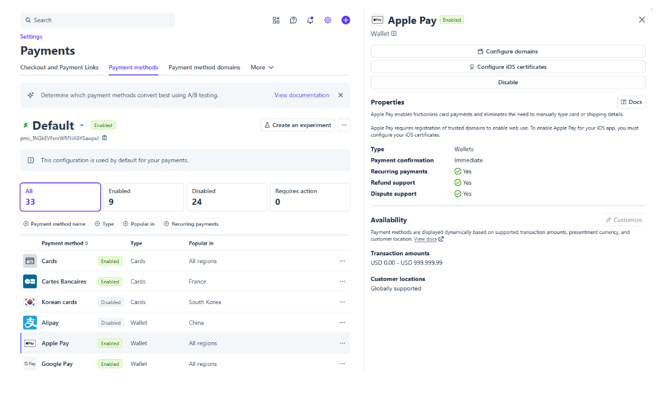Click Create an experiment button
The image size is (670, 395).
(x=298, y=125)
